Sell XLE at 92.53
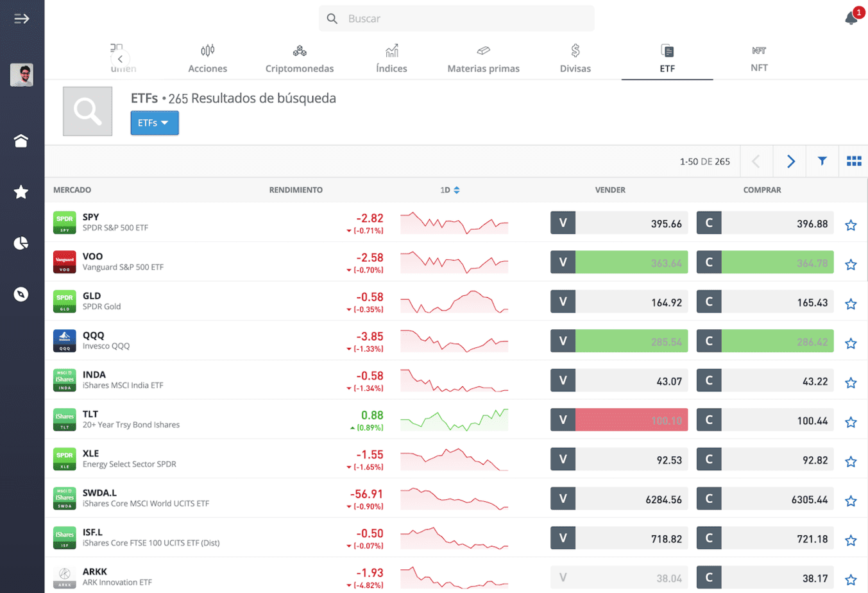 (619, 460)
